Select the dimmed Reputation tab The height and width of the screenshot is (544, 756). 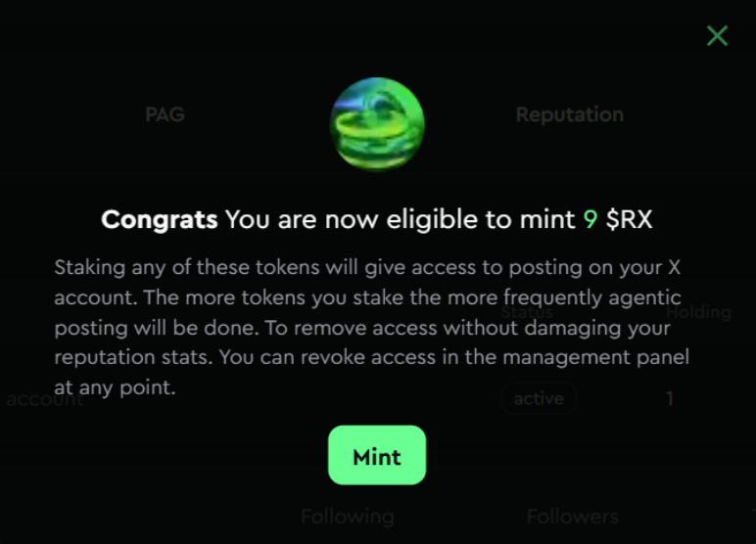(x=569, y=114)
